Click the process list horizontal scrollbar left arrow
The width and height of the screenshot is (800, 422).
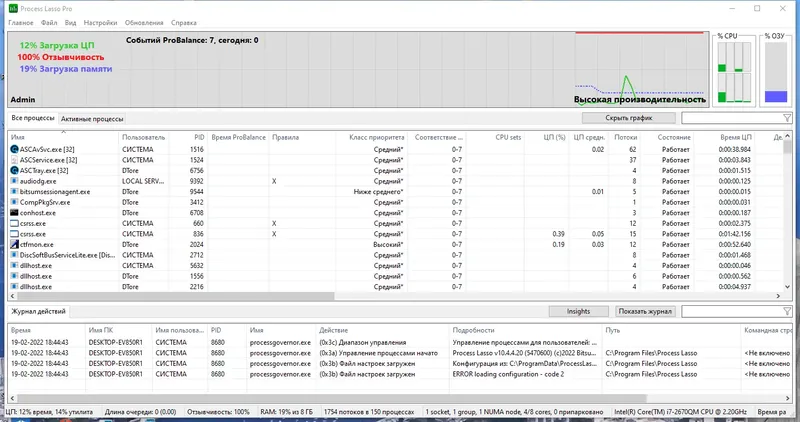coord(12,296)
